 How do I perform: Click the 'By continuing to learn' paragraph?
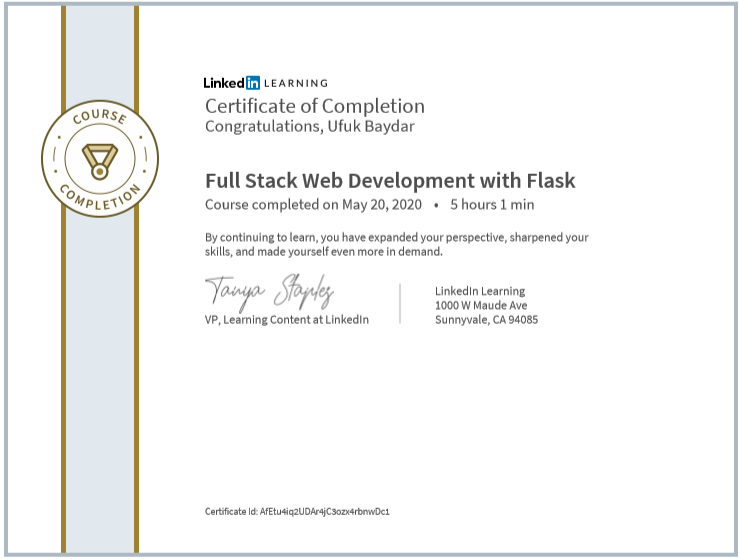[x=396, y=244]
